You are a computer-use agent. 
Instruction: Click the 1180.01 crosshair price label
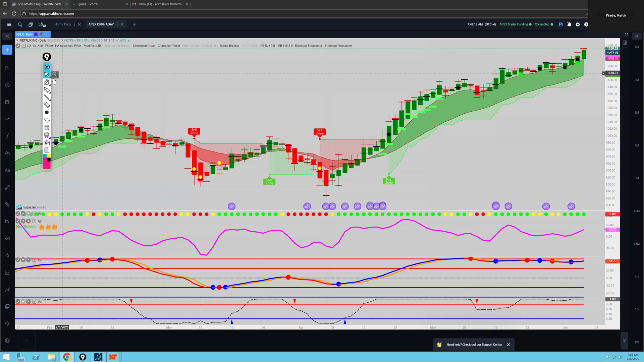pyautogui.click(x=612, y=73)
